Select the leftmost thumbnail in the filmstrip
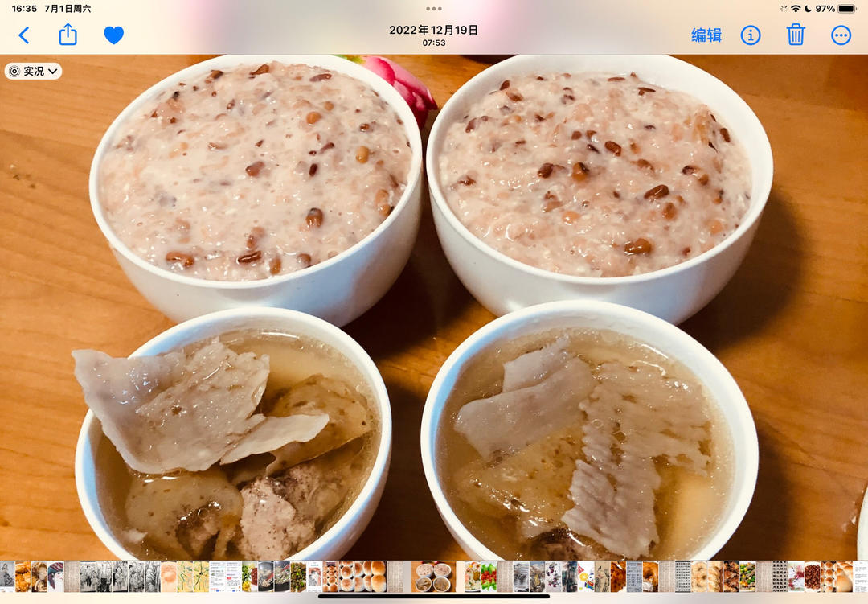 (6, 577)
